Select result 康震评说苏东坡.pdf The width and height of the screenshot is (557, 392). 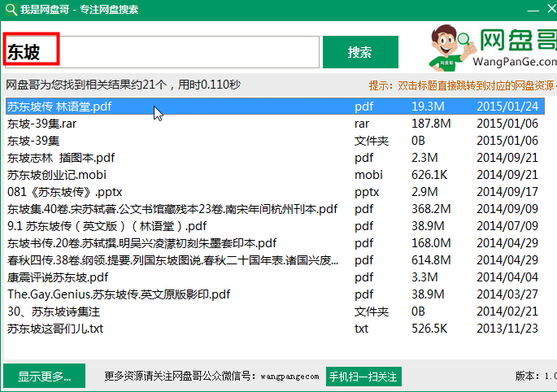tap(275, 277)
